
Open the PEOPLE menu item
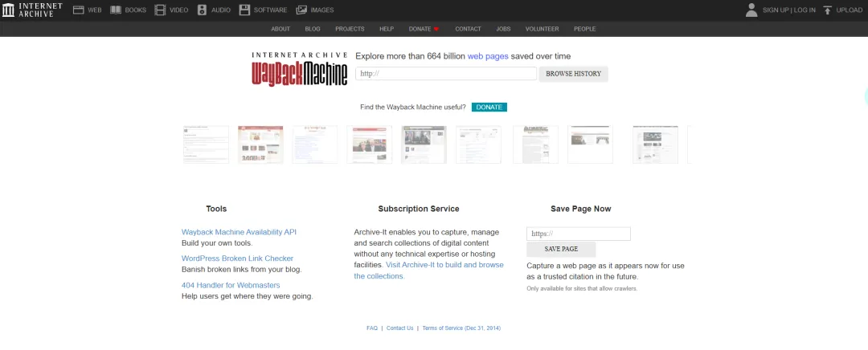click(x=584, y=29)
